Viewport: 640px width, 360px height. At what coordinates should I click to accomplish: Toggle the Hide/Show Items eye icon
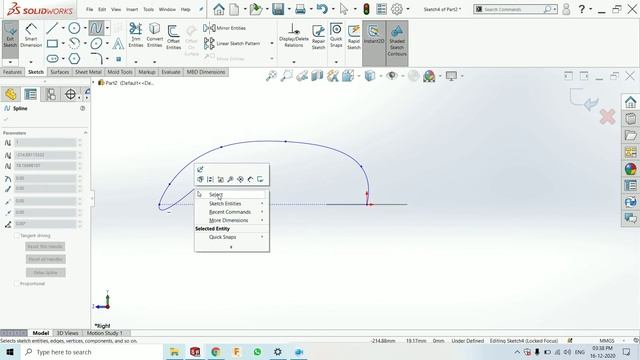(x=392, y=76)
